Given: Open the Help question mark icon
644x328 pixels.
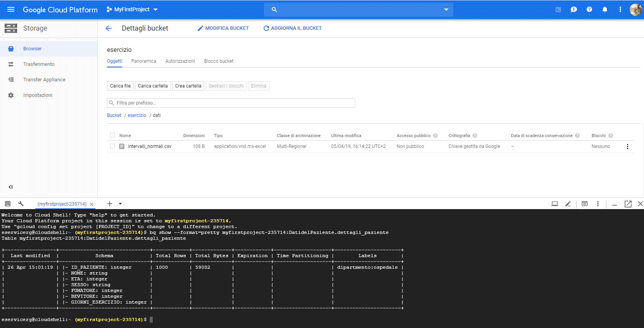Looking at the screenshot, I should click(x=589, y=10).
